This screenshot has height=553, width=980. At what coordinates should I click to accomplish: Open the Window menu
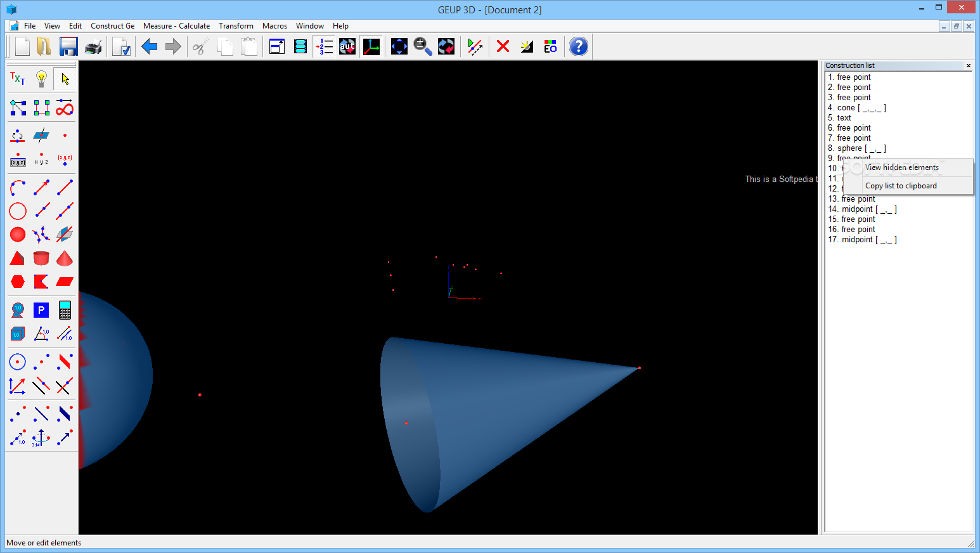[310, 26]
